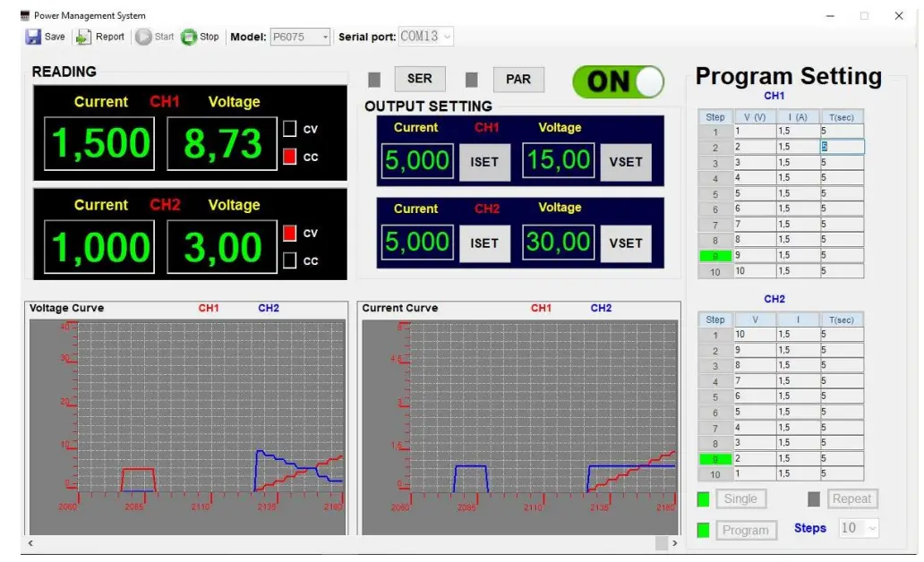Open the Report icon in toolbar

[83, 37]
